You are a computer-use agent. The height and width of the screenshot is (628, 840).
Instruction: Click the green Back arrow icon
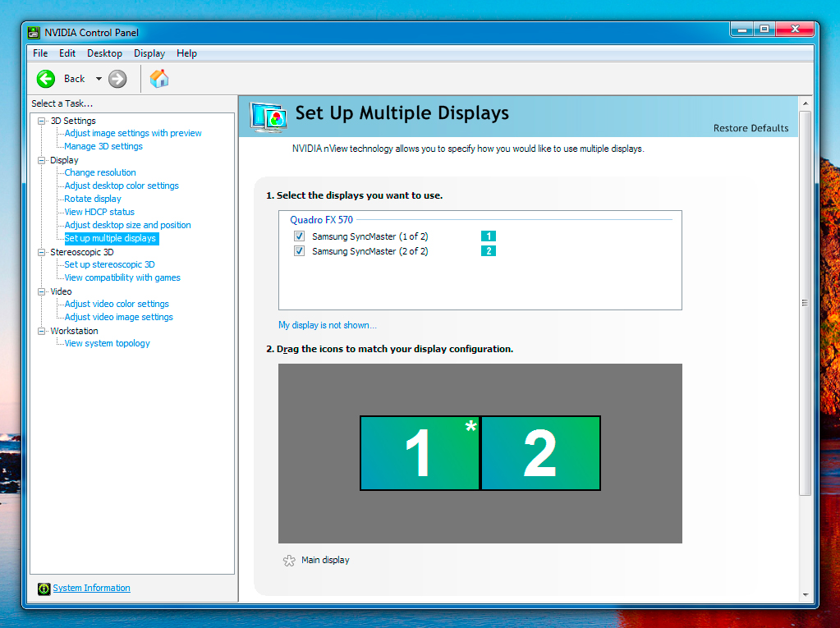coord(46,79)
